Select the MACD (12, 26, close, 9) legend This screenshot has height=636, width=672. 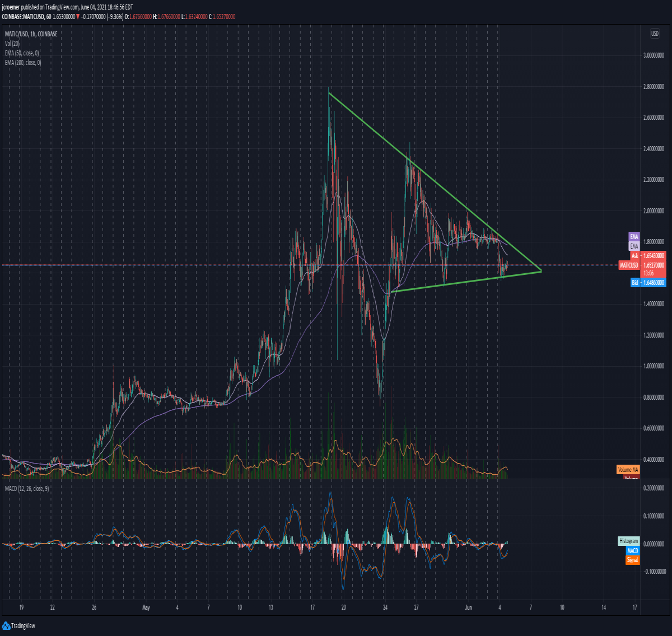click(x=27, y=489)
